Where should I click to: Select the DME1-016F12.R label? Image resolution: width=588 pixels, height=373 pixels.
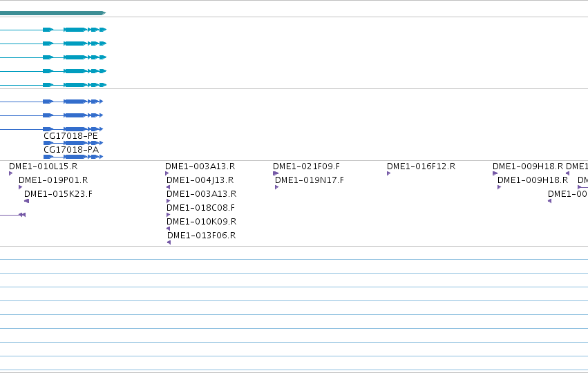click(x=421, y=166)
